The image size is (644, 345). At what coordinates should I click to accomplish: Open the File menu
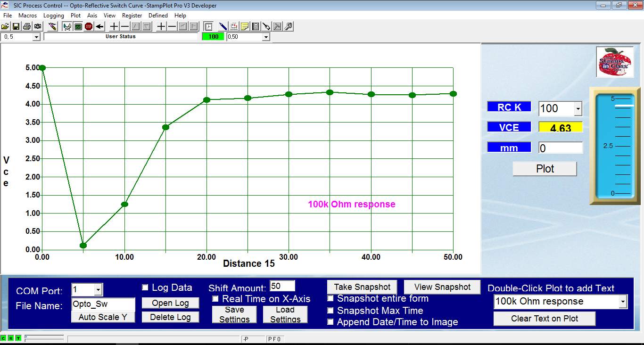[8, 16]
